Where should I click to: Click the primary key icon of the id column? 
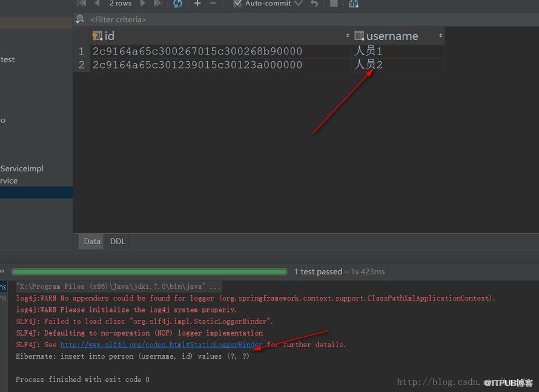(x=98, y=36)
